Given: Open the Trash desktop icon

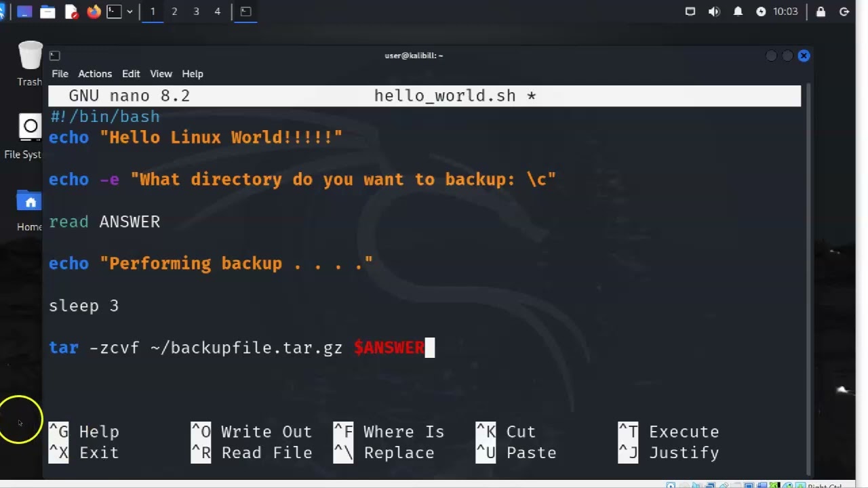Looking at the screenshot, I should tap(30, 64).
